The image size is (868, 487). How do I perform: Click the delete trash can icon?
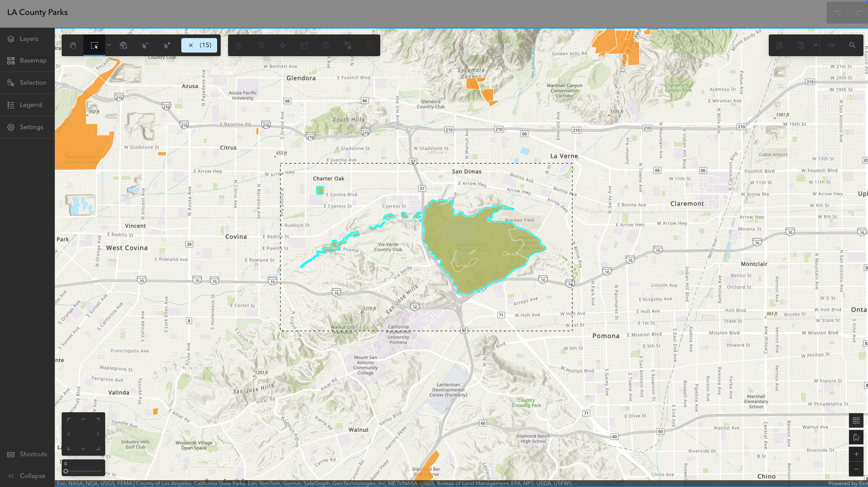369,45
